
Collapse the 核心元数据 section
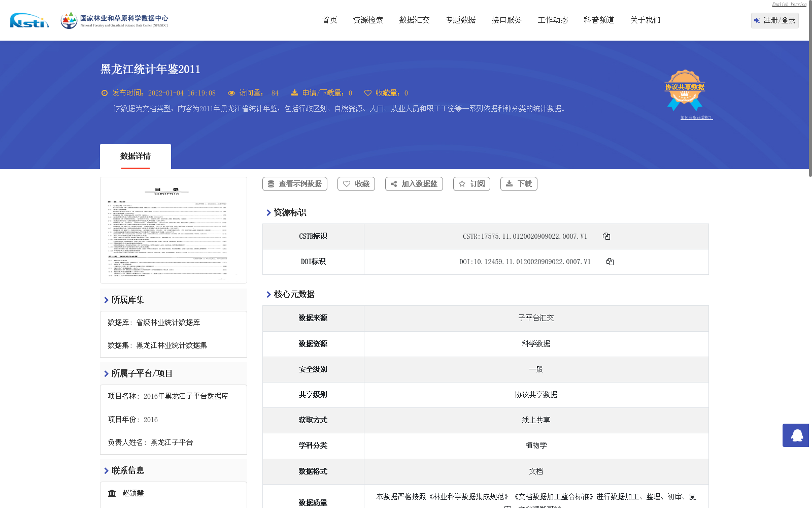click(x=294, y=294)
